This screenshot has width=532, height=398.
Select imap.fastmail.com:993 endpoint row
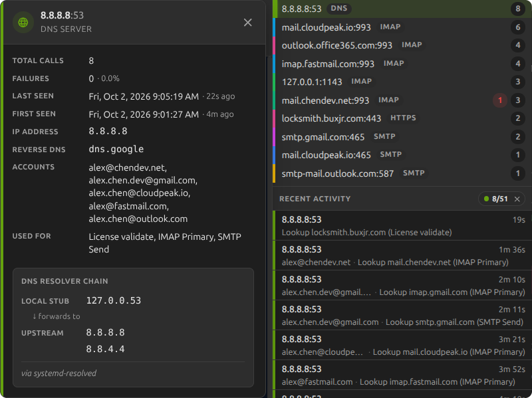[x=402, y=63]
